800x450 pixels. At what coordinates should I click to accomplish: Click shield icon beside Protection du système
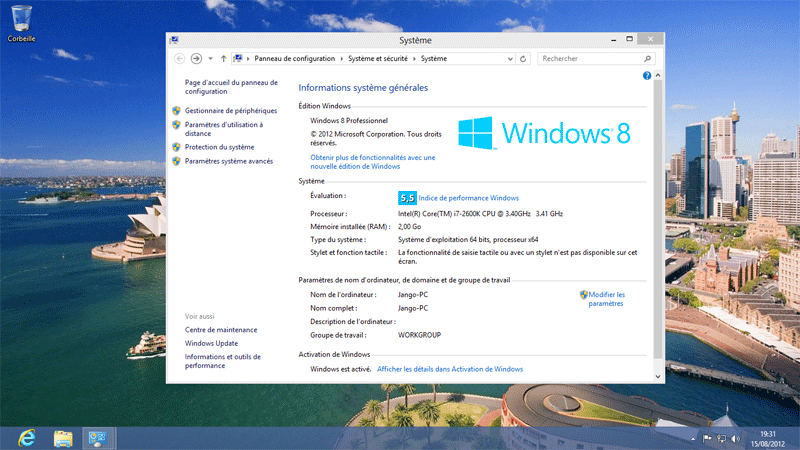click(x=177, y=147)
